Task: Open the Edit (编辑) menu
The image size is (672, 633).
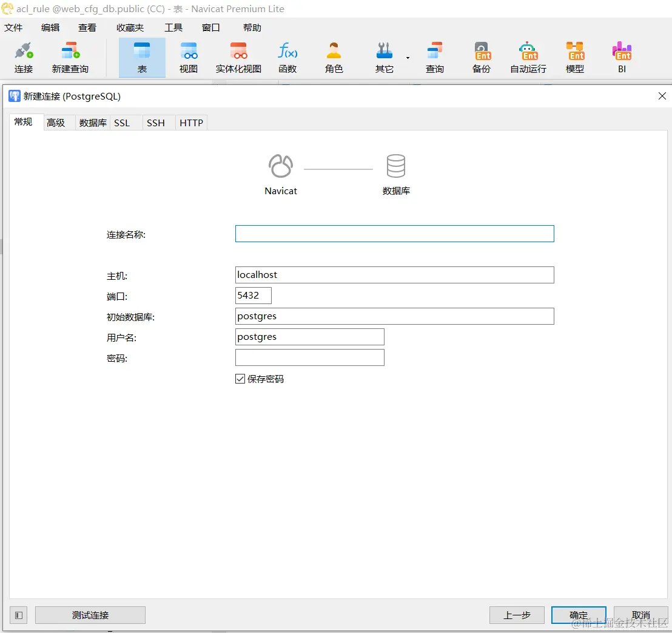Action: pos(50,28)
